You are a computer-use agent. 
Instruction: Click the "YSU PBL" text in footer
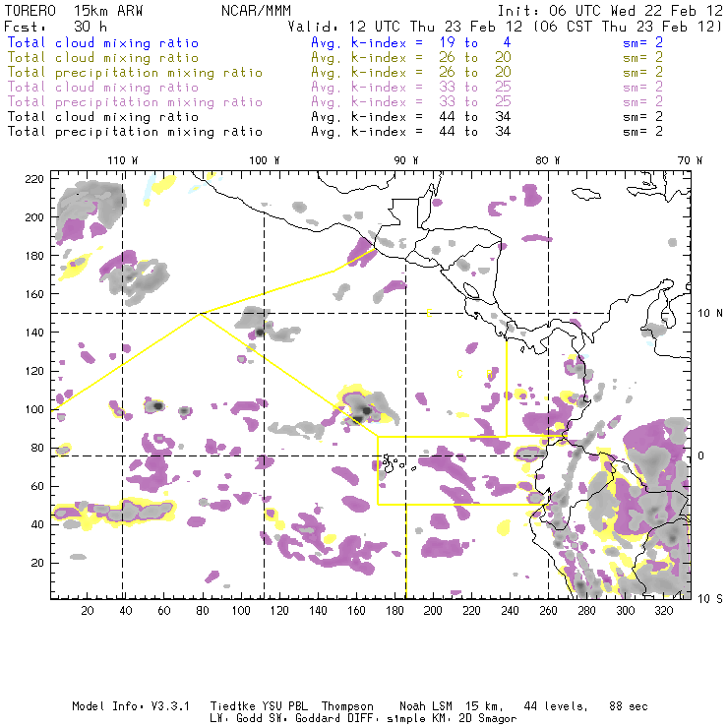click(x=284, y=706)
